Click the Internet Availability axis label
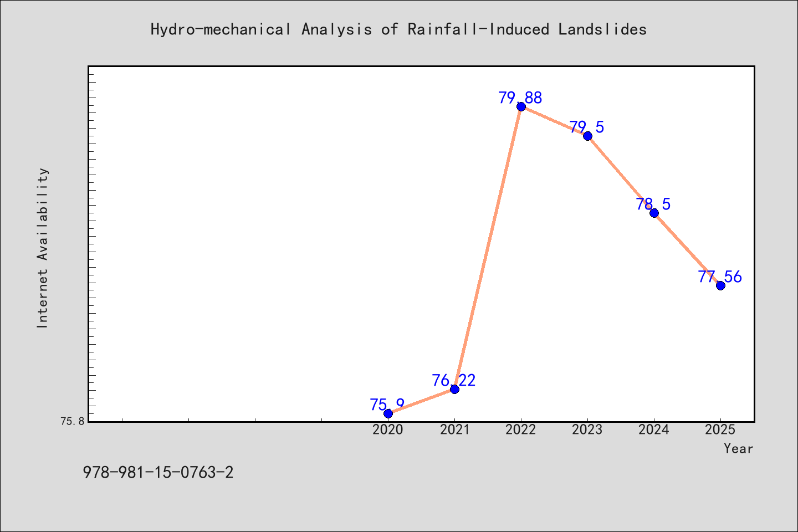The width and height of the screenshot is (798, 532). [43, 248]
